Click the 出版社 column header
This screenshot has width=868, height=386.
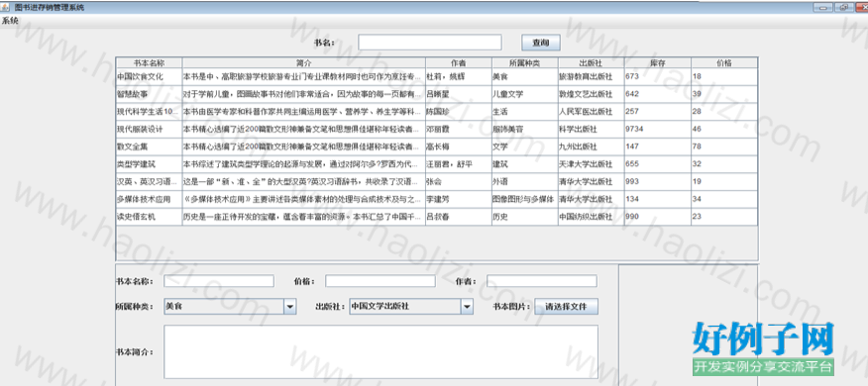coord(592,63)
